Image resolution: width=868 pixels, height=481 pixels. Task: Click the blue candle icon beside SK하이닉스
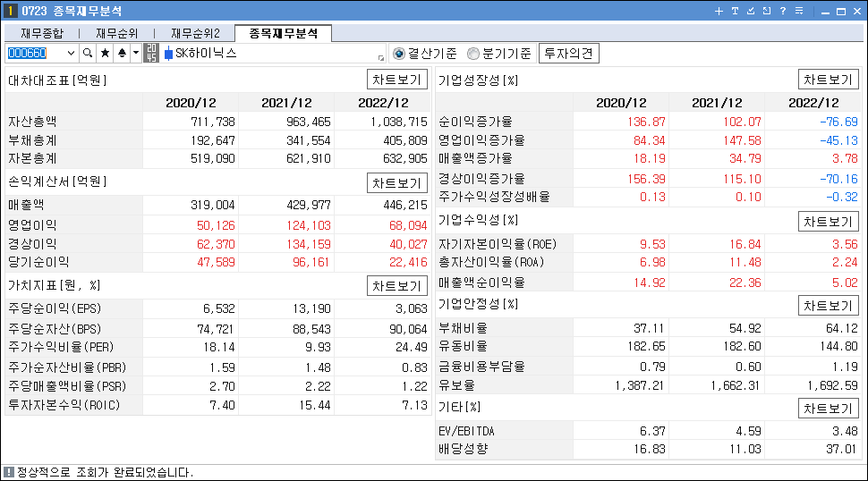click(x=168, y=54)
